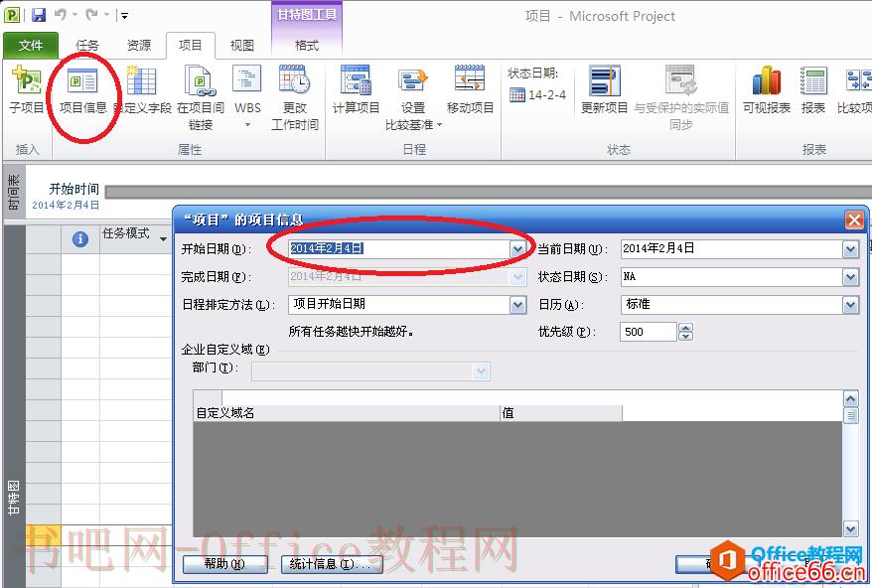Switch to the Task (任务) tab

[x=86, y=45]
